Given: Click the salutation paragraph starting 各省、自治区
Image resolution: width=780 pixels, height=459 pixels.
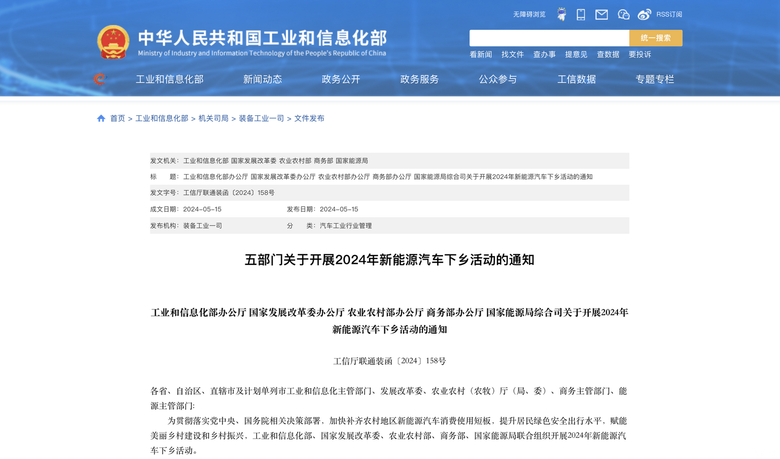Looking at the screenshot, I should coord(390,398).
